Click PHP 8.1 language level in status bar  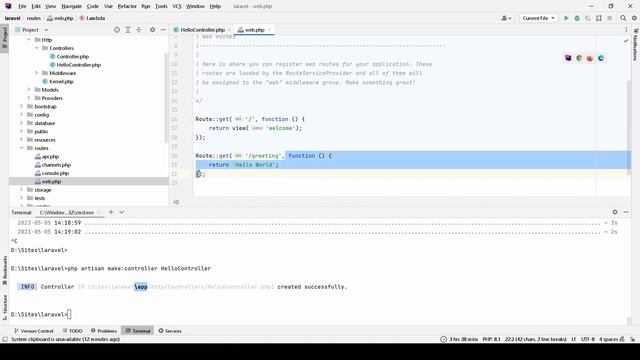[491, 339]
